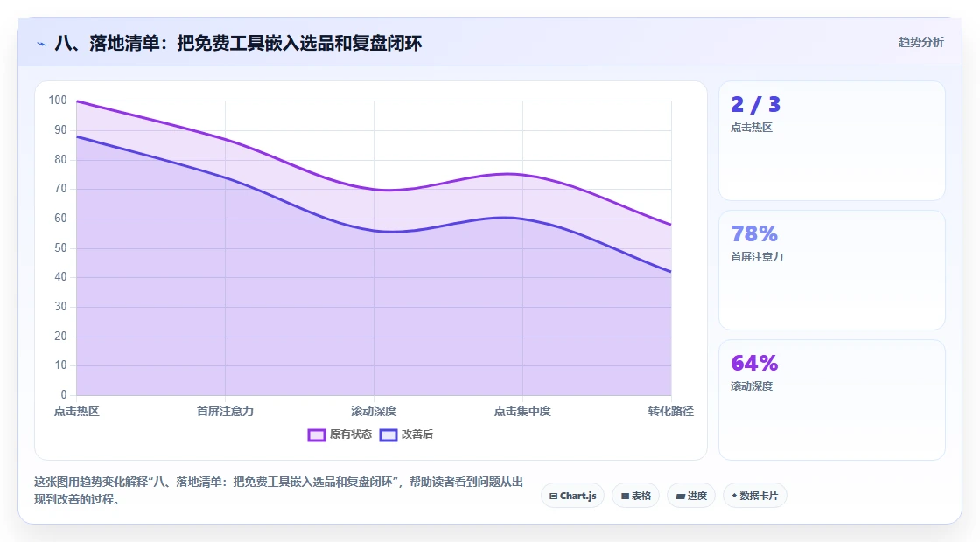This screenshot has height=542, width=980.
Task: Click the 转化路径 x-axis label
Action: tap(670, 411)
